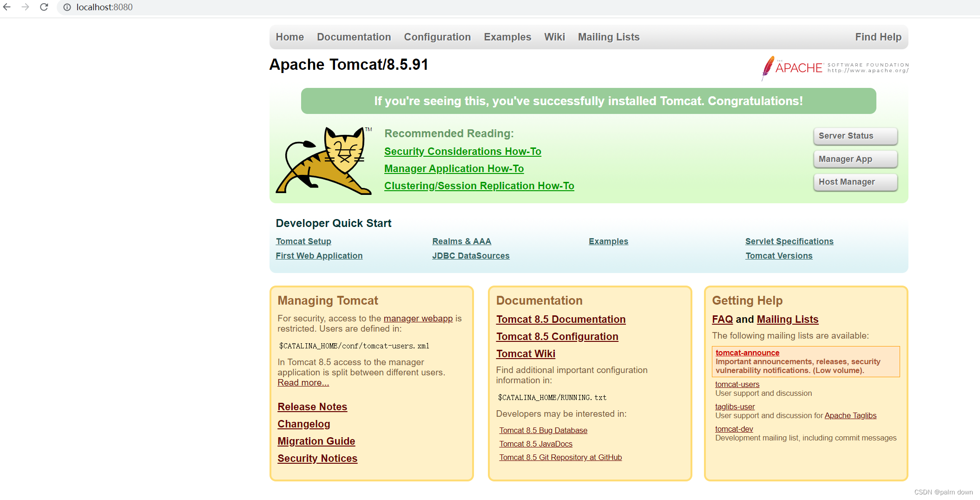Screen dimensions: 980x500
Task: Open the JDBC DataSources link
Action: tap(471, 256)
